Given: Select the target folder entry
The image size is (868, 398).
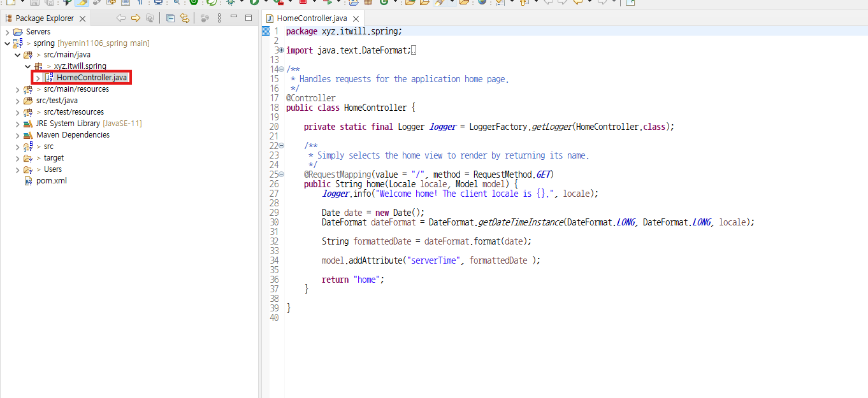Looking at the screenshot, I should pos(54,158).
